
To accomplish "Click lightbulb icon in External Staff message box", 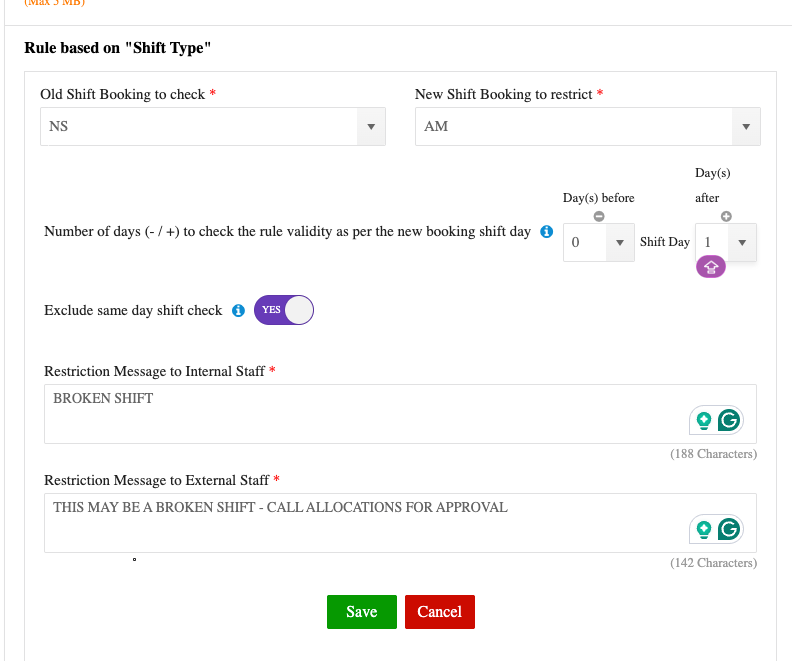I will click(x=704, y=530).
